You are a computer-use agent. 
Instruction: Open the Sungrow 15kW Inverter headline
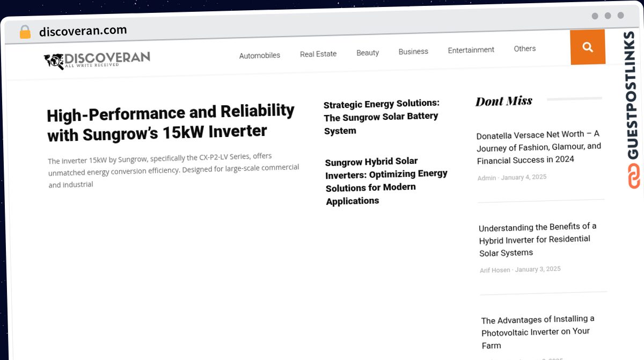click(171, 122)
